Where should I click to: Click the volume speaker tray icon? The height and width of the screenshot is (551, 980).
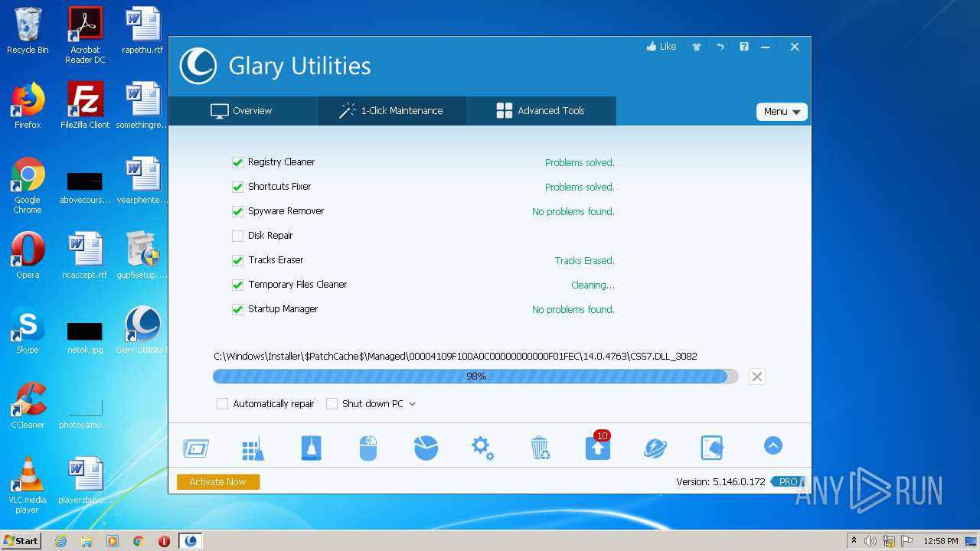tap(871, 541)
